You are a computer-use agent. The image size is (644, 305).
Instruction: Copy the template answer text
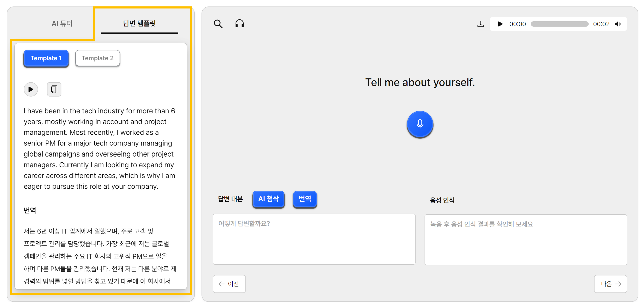click(54, 89)
